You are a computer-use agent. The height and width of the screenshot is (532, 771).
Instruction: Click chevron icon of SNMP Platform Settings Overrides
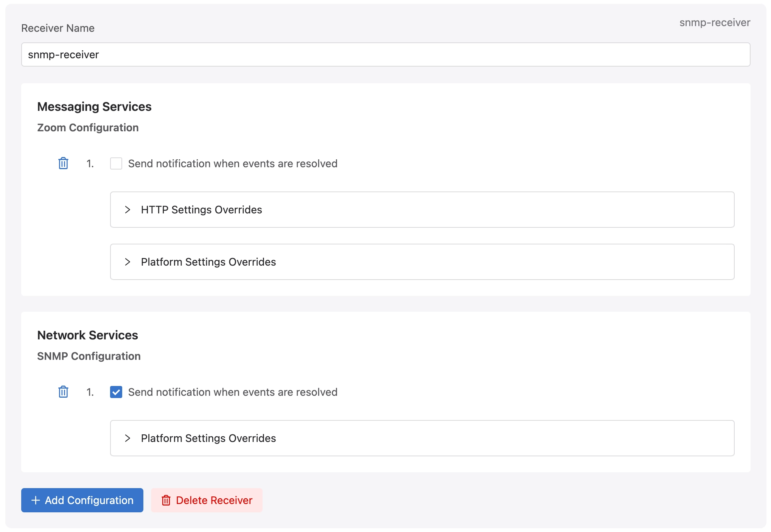coord(127,438)
